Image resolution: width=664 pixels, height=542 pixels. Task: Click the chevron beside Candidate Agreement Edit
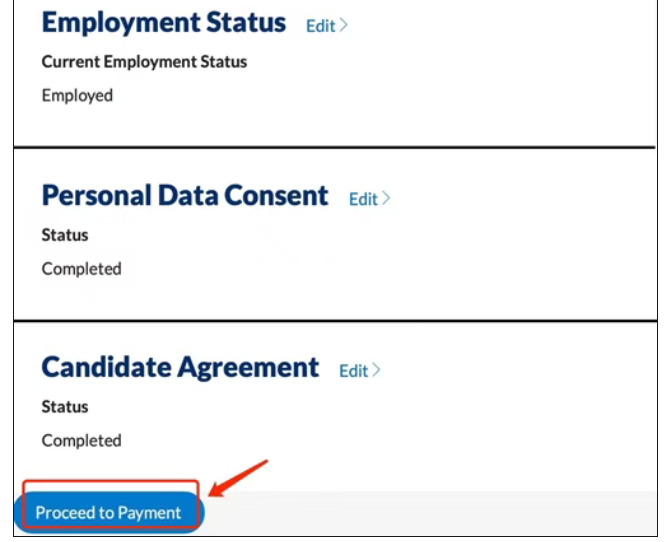377,371
